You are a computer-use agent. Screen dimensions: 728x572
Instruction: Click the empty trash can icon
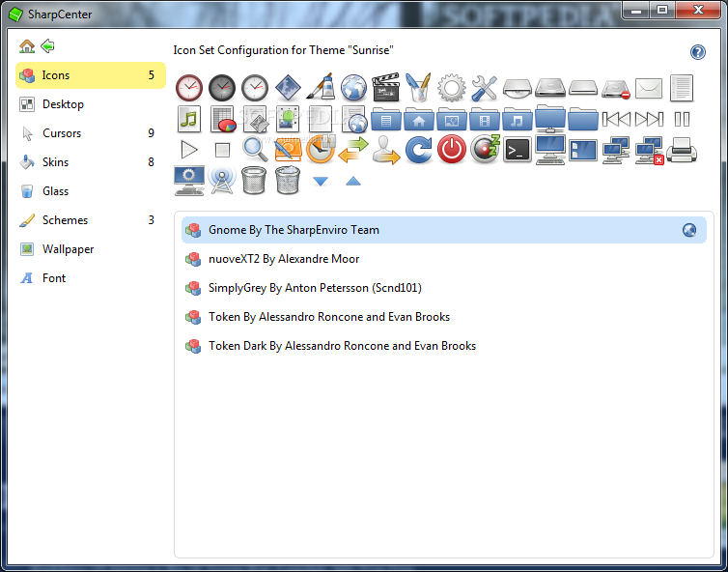tap(254, 181)
